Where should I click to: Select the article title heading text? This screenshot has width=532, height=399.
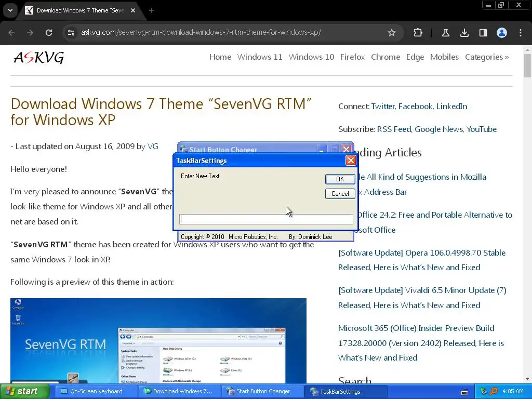coord(161,112)
